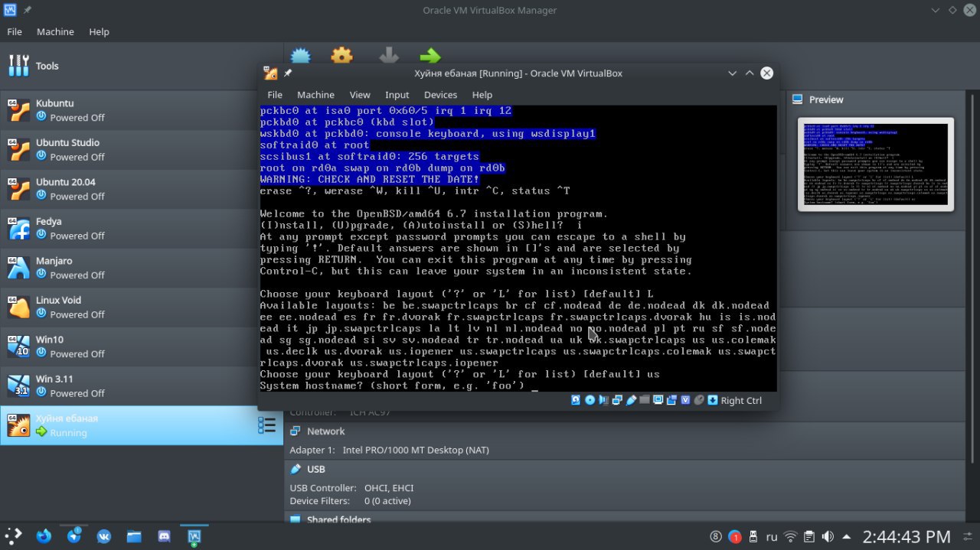Screen dimensions: 980x550
Task: Open Discord from the taskbar
Action: [x=164, y=536]
